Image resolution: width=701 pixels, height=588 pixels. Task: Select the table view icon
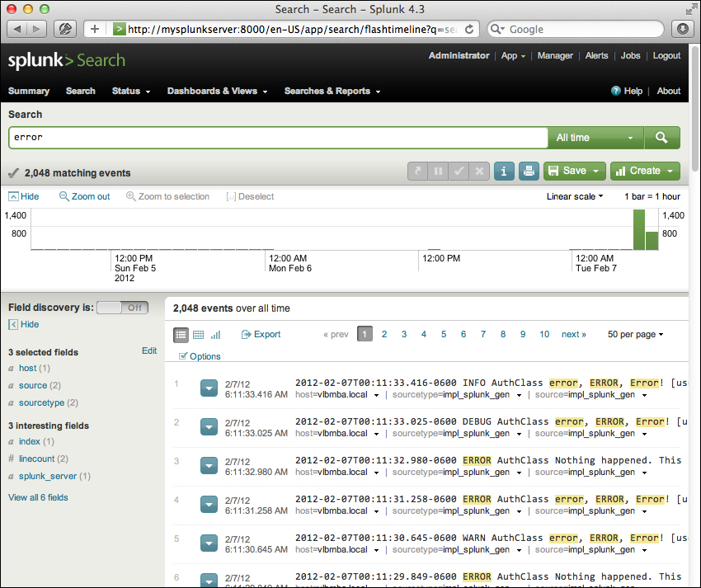point(198,335)
